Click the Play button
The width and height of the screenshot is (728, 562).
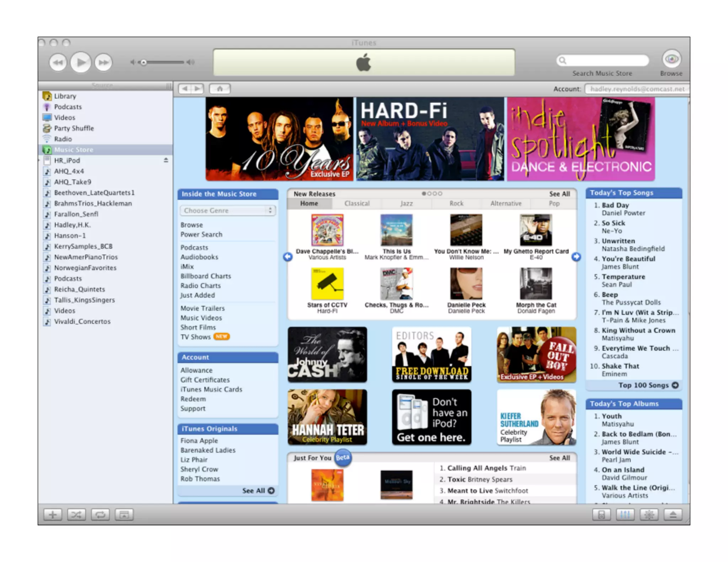pos(81,62)
